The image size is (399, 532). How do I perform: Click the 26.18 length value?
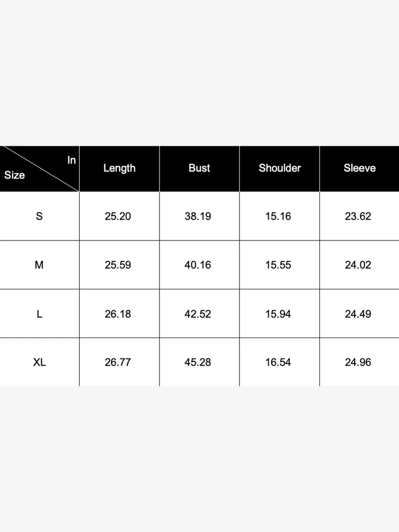[117, 314]
